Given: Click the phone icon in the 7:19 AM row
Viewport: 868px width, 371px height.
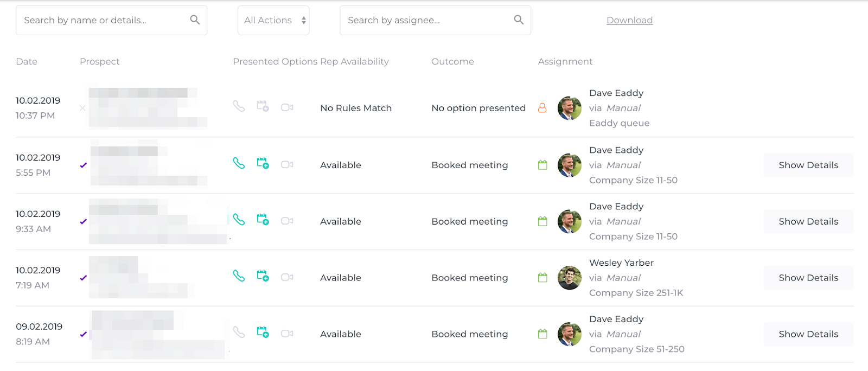Looking at the screenshot, I should point(239,276).
